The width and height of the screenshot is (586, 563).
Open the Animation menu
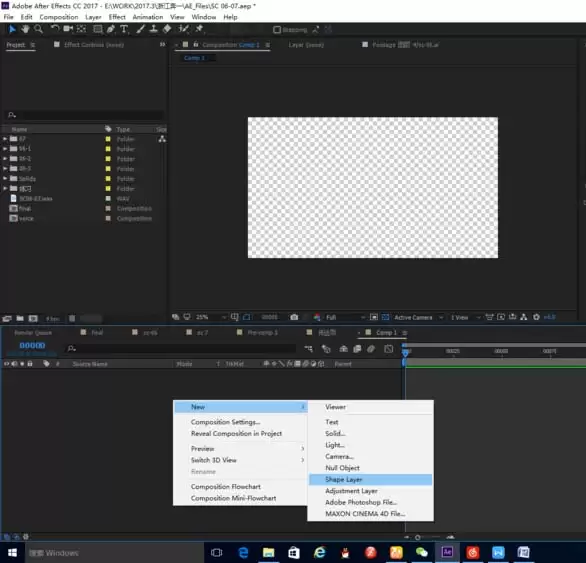click(148, 17)
